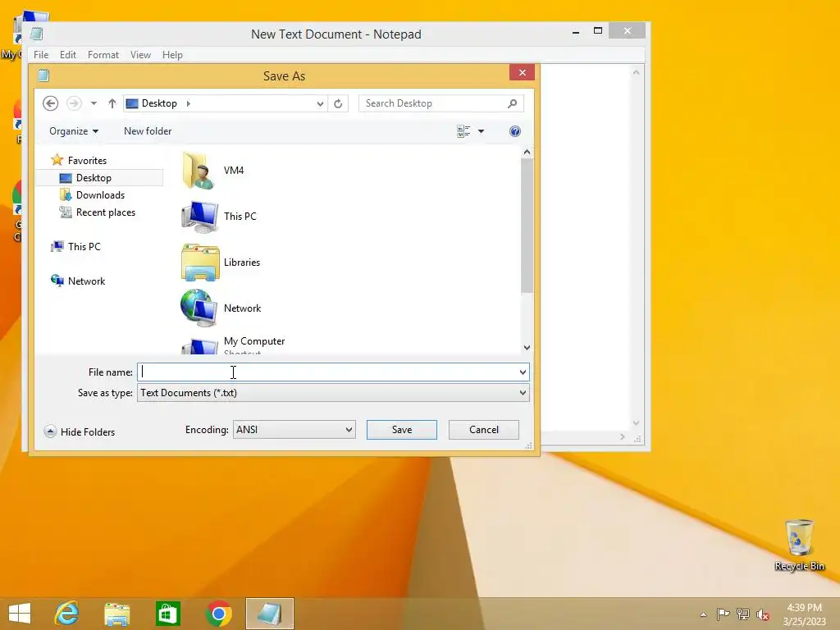Launch Google Chrome from the taskbar
This screenshot has height=630, width=840.
218,614
